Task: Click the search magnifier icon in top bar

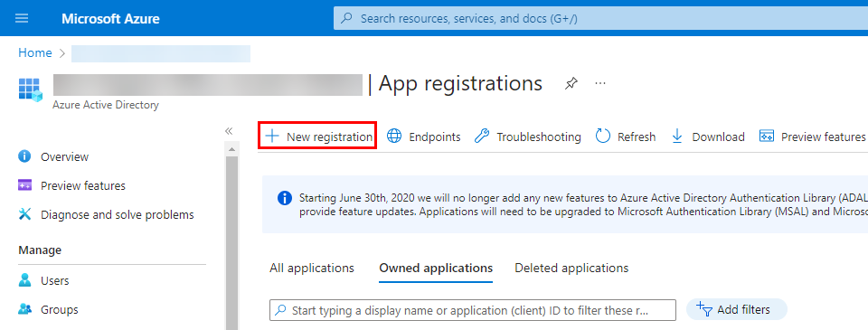Action: 347,18
